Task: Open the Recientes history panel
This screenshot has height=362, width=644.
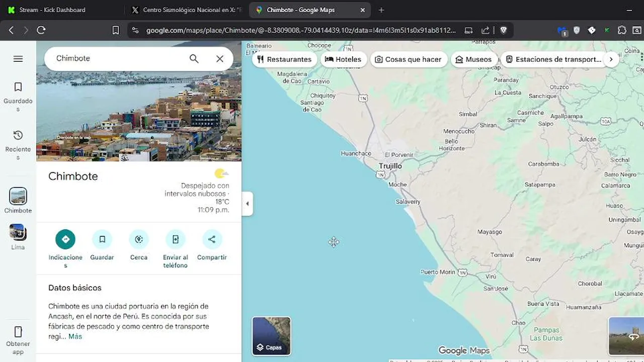Action: pos(18,145)
